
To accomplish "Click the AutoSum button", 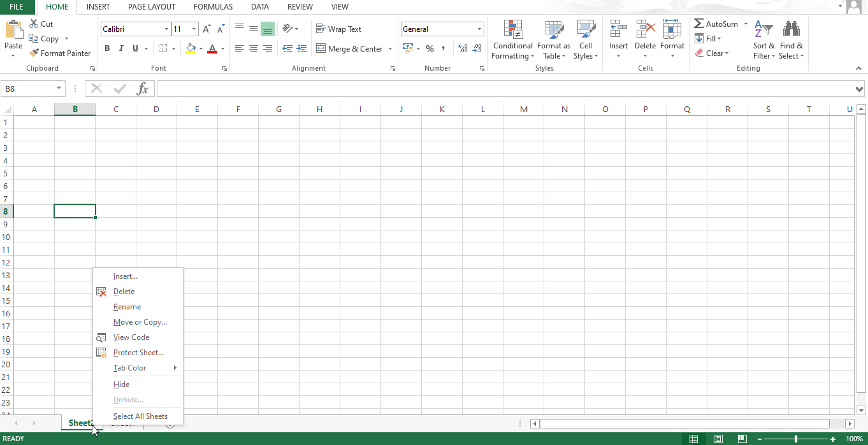I will (716, 24).
